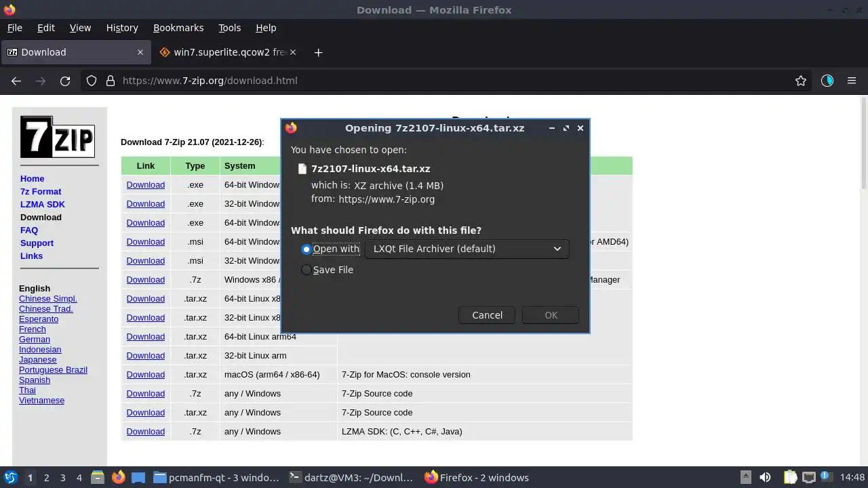
Task: Switch language to Esperanto
Action: tap(39, 319)
